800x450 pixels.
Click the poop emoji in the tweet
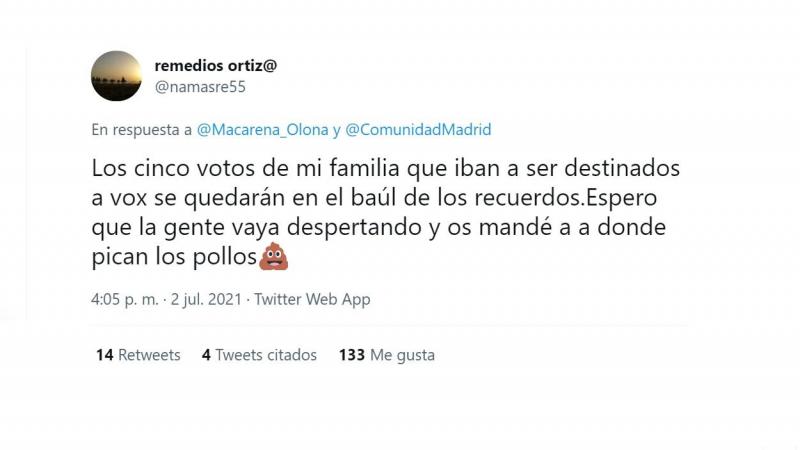pos(271,258)
